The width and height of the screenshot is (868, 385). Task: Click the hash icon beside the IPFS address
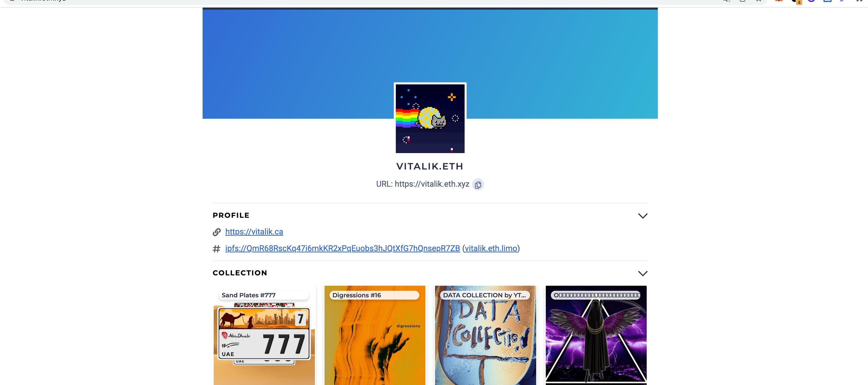[216, 249]
